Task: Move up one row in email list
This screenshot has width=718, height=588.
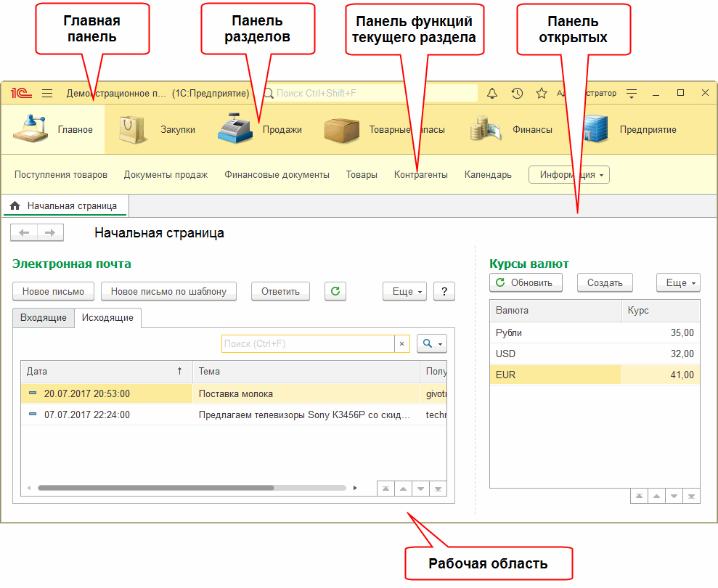Action: [x=403, y=489]
